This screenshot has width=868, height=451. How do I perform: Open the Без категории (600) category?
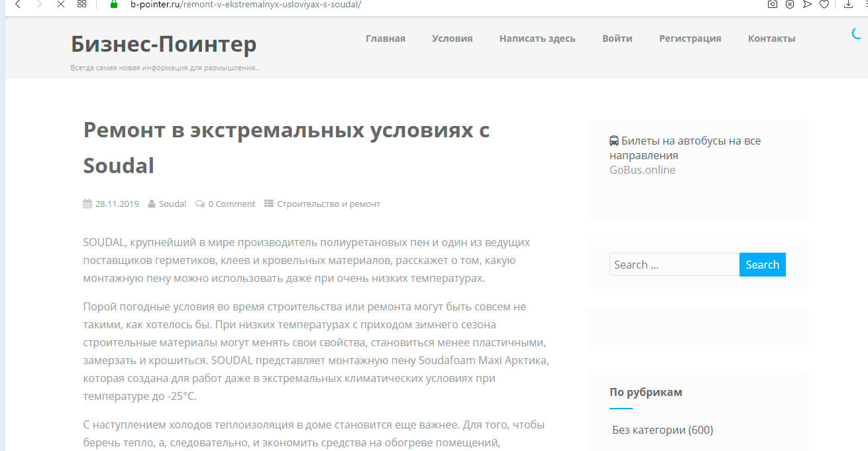click(x=663, y=430)
